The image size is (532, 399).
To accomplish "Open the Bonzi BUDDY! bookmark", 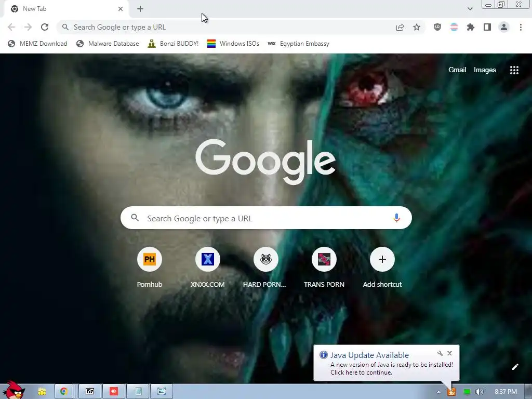I will (173, 44).
